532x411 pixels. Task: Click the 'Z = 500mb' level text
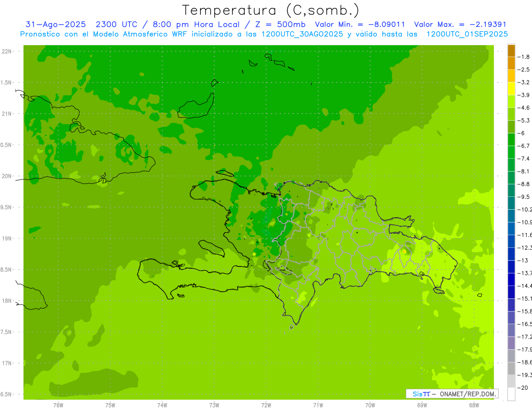coord(280,24)
